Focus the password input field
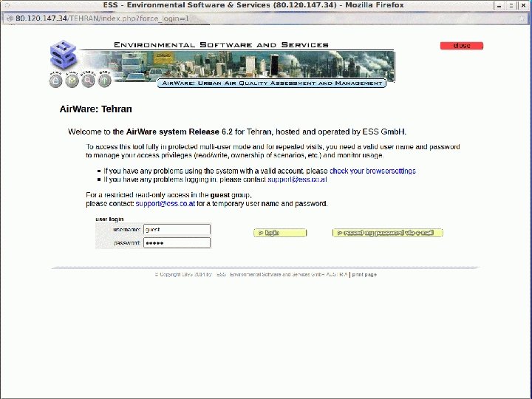 [177, 243]
